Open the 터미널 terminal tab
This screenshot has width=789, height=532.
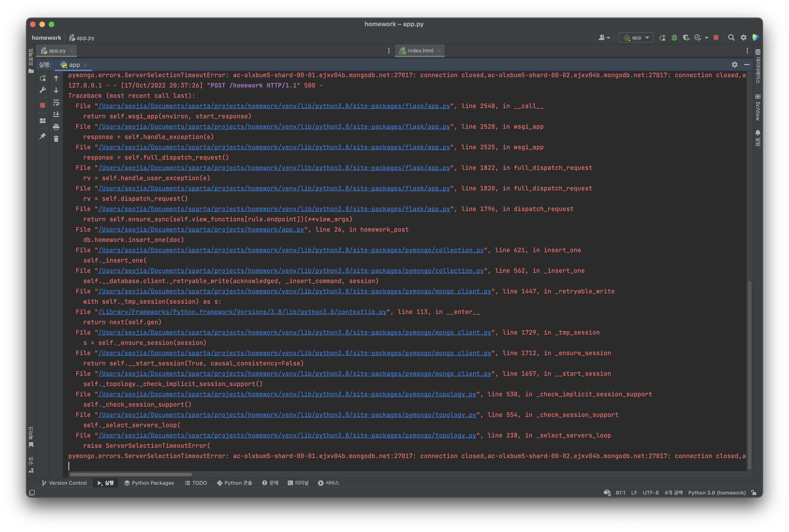[x=298, y=483]
